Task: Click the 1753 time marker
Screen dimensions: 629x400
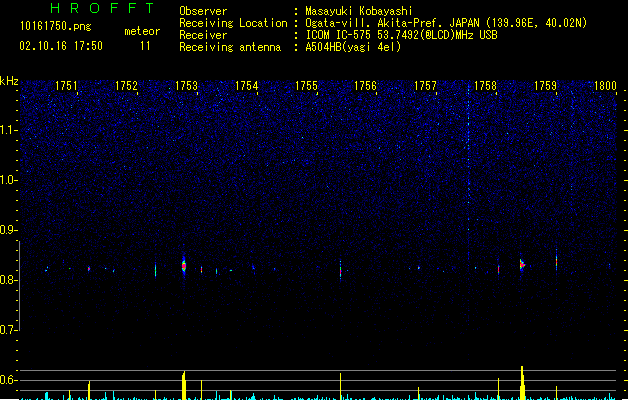Action: tap(187, 86)
